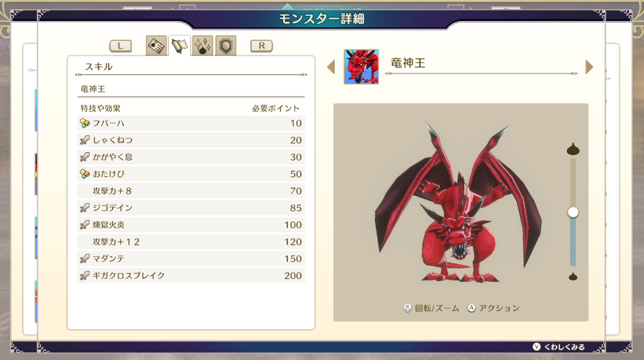644x360 pixels.
Task: Click the スキル panel heading
Action: (x=99, y=67)
